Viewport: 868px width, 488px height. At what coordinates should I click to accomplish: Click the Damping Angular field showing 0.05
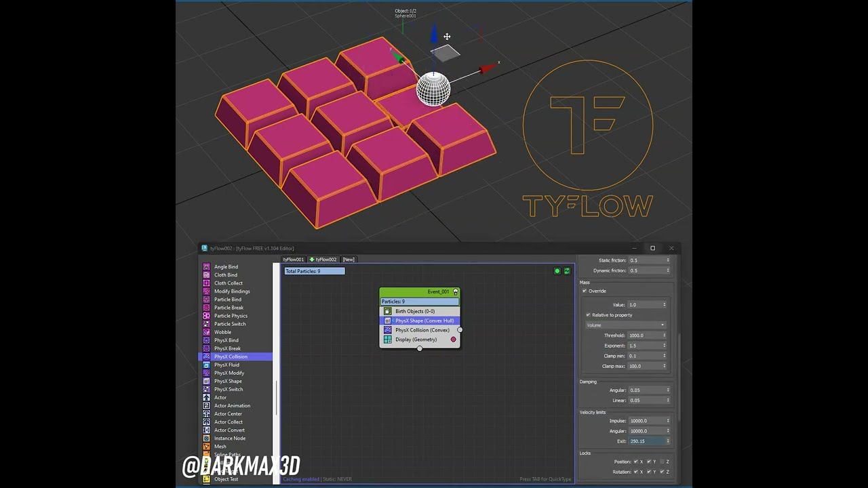[646, 390]
